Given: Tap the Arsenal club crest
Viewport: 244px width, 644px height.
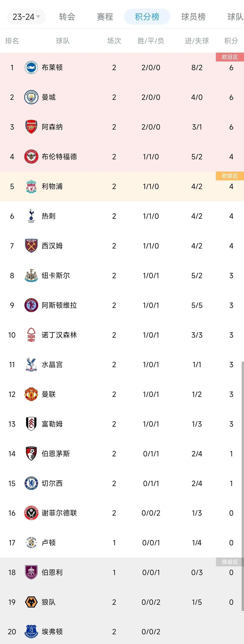Looking at the screenshot, I should point(31,127).
